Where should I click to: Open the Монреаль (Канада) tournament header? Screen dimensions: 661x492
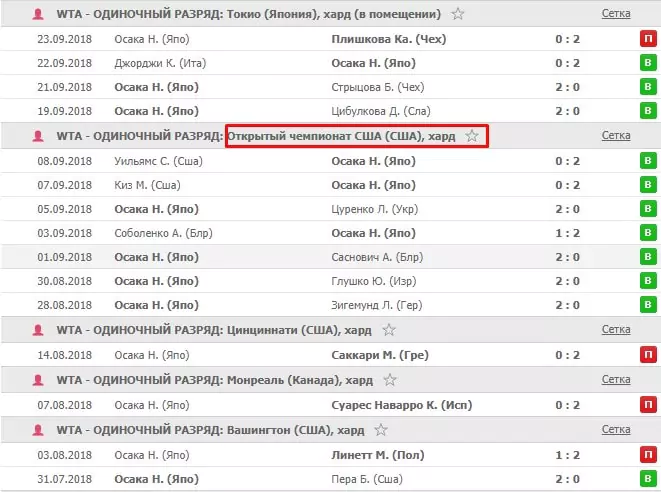point(300,380)
